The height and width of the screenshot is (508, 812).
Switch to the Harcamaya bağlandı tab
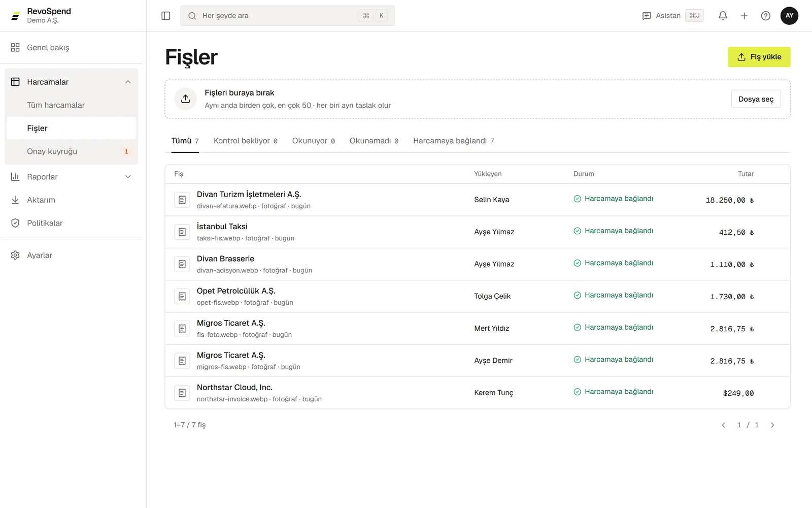pos(454,141)
